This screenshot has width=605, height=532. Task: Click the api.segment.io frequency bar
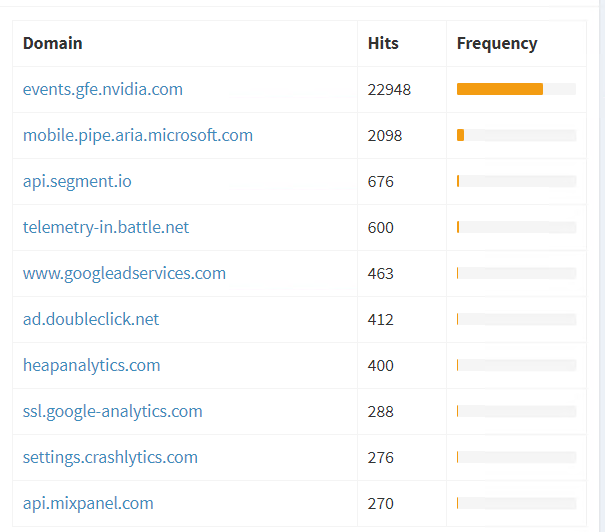[x=516, y=181]
